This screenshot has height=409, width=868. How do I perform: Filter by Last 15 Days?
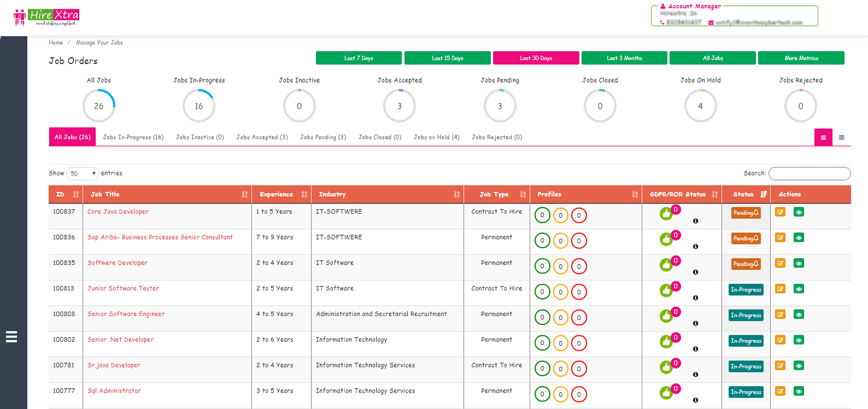447,58
